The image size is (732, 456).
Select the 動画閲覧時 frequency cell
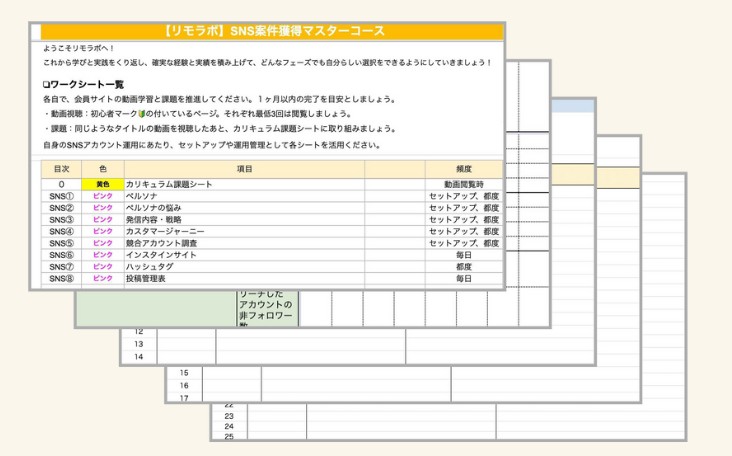pos(463,185)
